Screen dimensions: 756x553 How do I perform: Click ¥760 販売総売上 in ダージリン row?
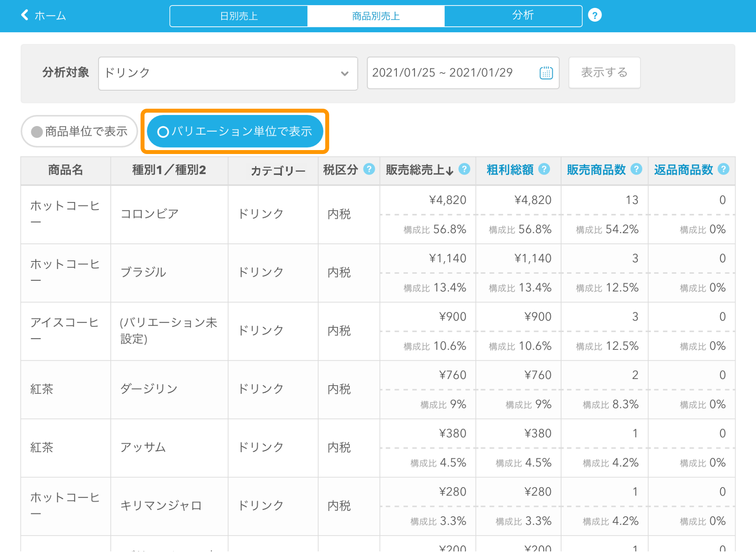453,375
